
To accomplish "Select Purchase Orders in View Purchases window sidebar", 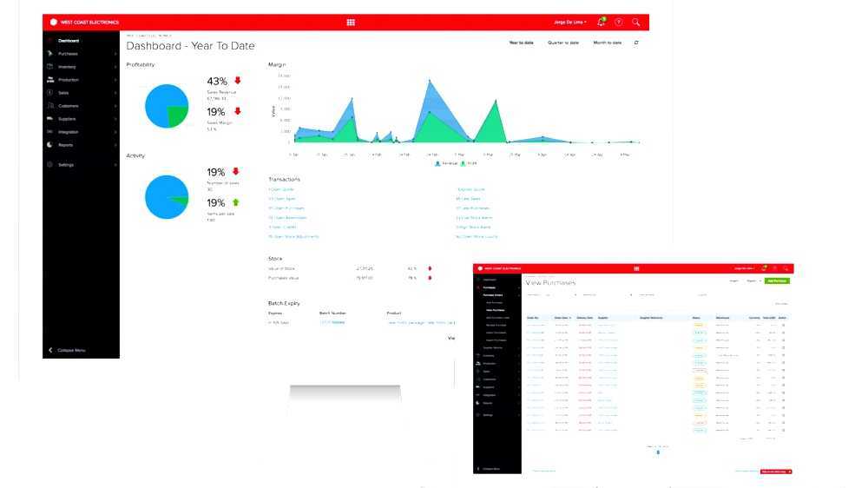I will [x=493, y=295].
